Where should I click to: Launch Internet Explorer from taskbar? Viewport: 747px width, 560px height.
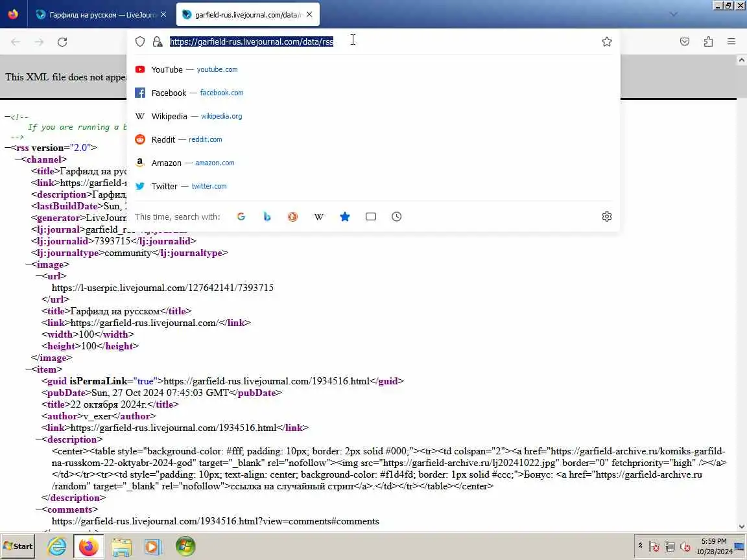56,546
